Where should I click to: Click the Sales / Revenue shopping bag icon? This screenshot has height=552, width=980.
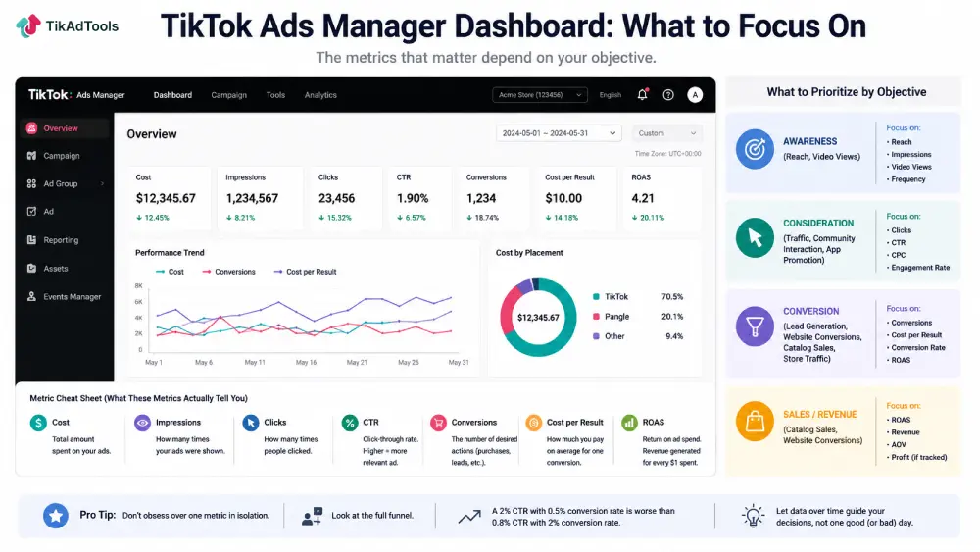click(x=755, y=422)
